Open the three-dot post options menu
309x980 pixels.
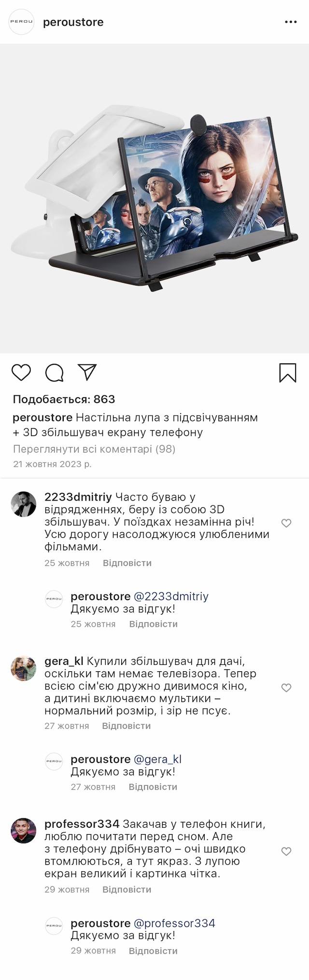pyautogui.click(x=291, y=22)
